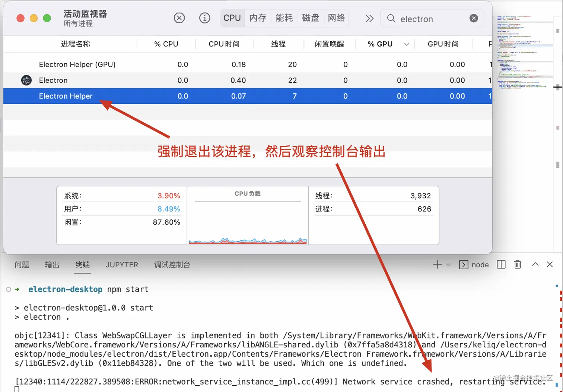Click the thread count 22 cell
563x392 pixels.
point(292,80)
